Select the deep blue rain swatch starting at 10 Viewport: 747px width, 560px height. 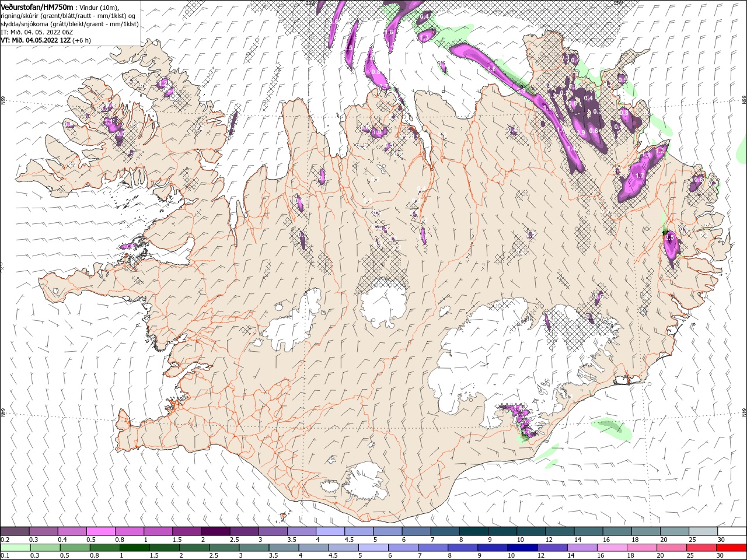tap(522, 548)
